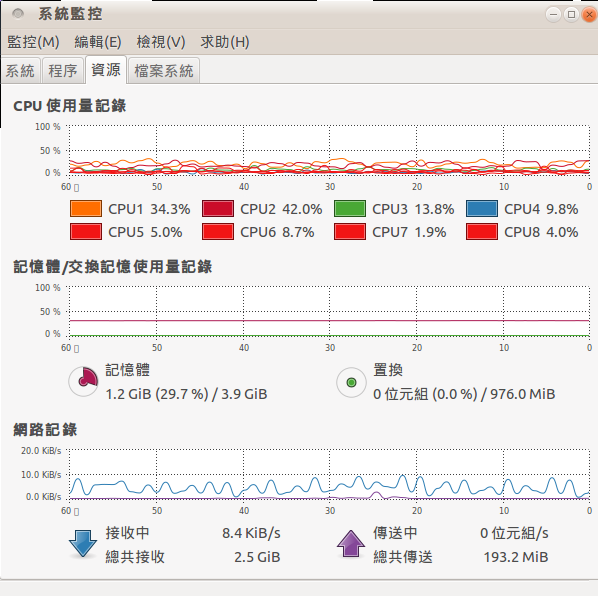
Task: Switch to the 檔案系統 tab
Action: 164,71
